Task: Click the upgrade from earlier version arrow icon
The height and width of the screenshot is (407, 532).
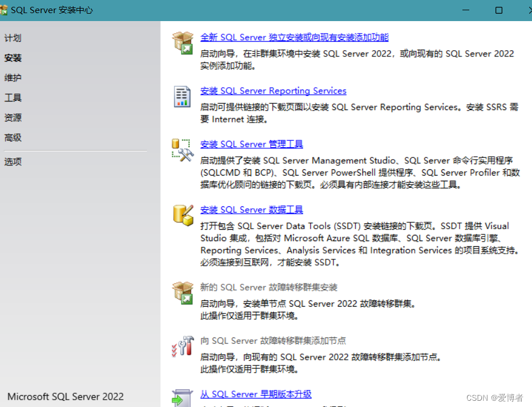Action: tap(182, 399)
